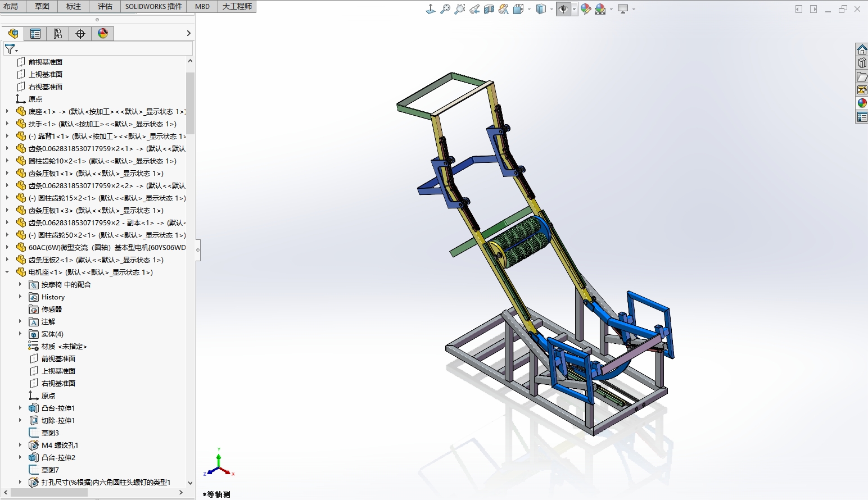Screen dimensions: 868x500
Task: Expand the 凸台-拉伸1 feature node
Action: pos(20,408)
